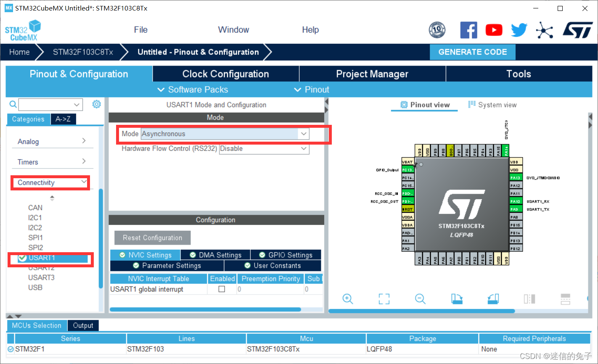This screenshot has height=364, width=598.
Task: Open the Help menu
Action: coord(310,30)
